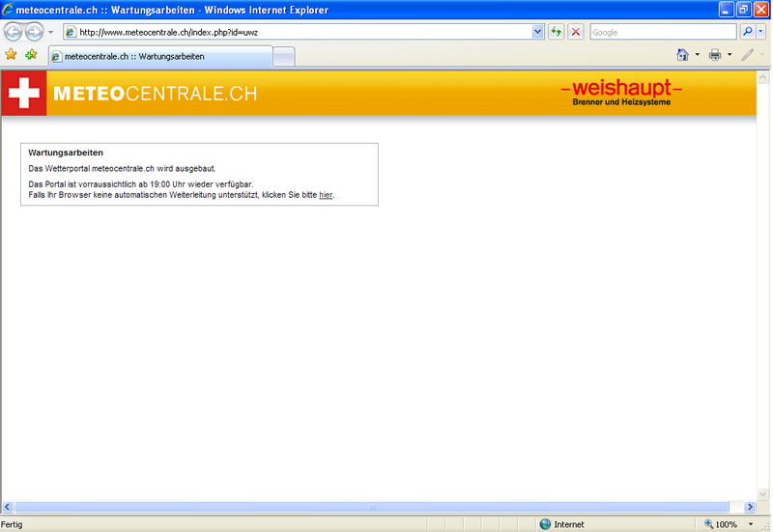This screenshot has height=532, width=773.
Task: Click the green Refresh page icon
Action: click(557, 32)
